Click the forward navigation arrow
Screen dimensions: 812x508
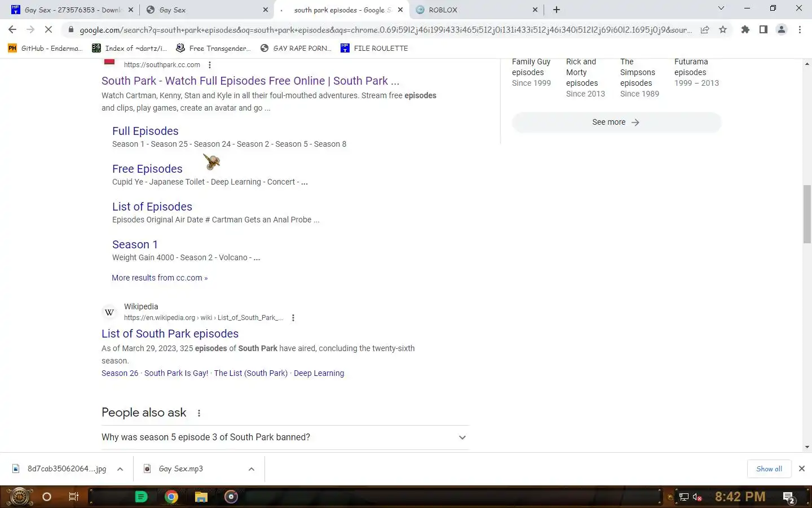pos(30,29)
